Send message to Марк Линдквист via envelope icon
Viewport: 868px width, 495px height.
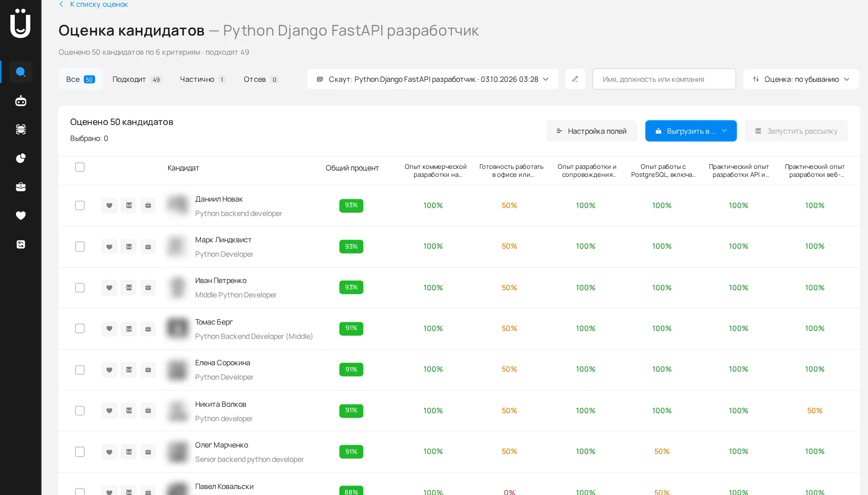pos(129,247)
